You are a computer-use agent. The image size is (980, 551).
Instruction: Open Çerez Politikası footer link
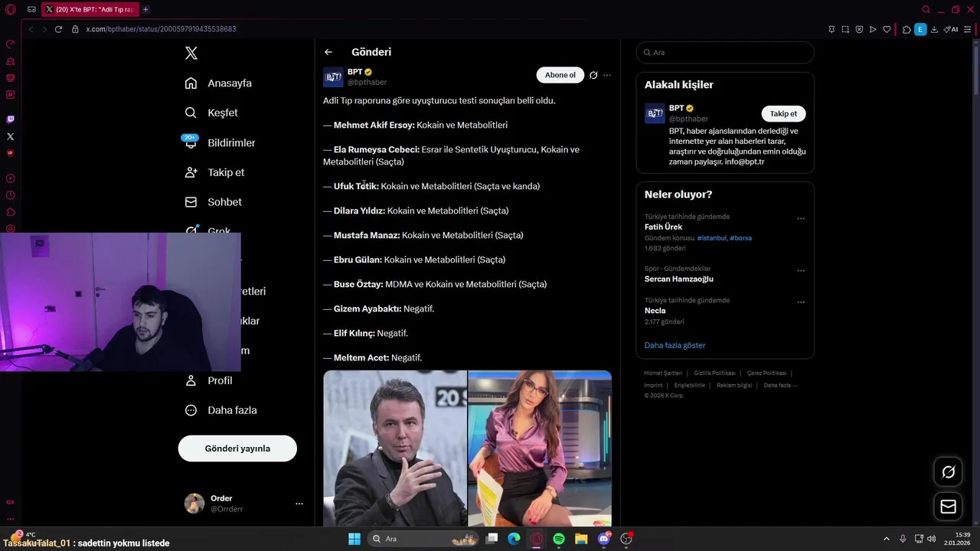tap(767, 373)
